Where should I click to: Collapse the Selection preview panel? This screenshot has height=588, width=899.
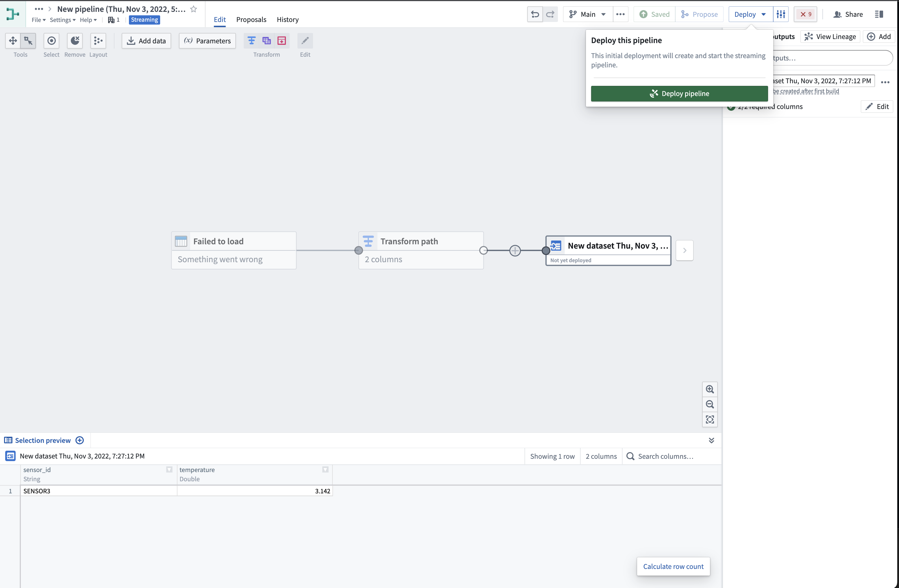tap(712, 440)
